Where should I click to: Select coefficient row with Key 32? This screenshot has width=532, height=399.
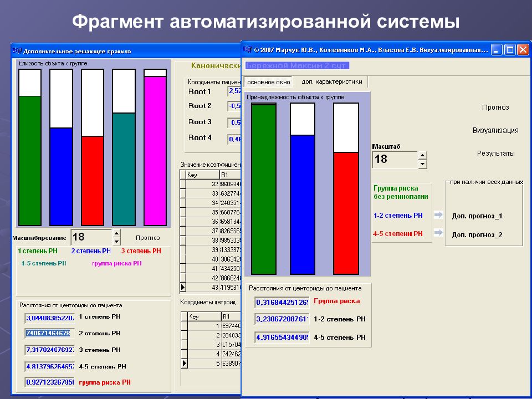[x=211, y=184]
